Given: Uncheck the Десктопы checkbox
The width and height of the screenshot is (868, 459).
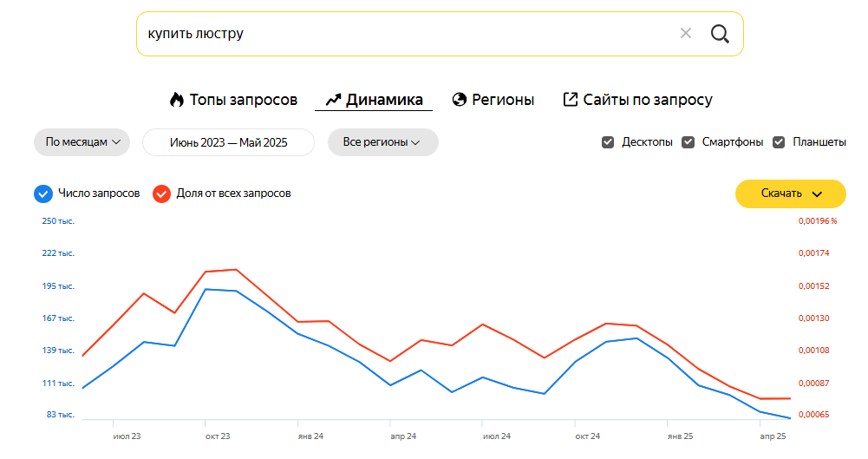Looking at the screenshot, I should 608,142.
